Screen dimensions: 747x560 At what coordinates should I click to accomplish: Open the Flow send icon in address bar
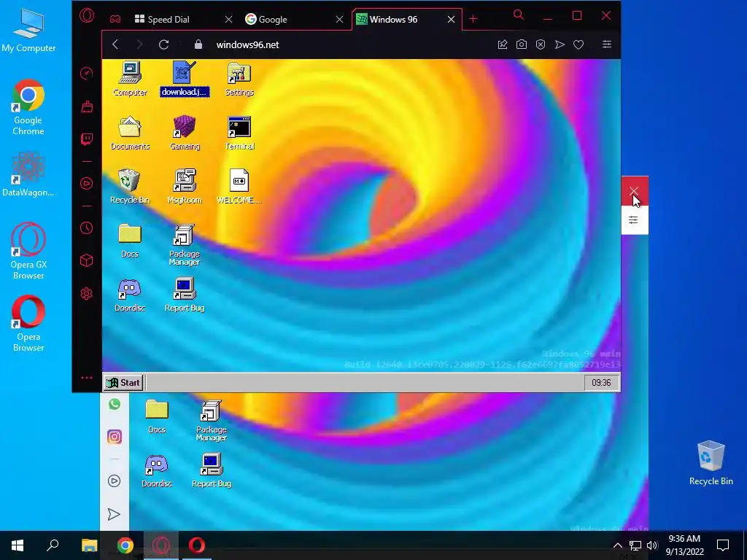(x=560, y=44)
